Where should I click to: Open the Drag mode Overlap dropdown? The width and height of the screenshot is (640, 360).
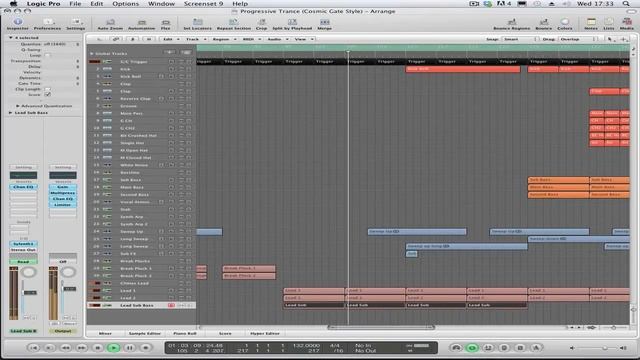(578, 39)
